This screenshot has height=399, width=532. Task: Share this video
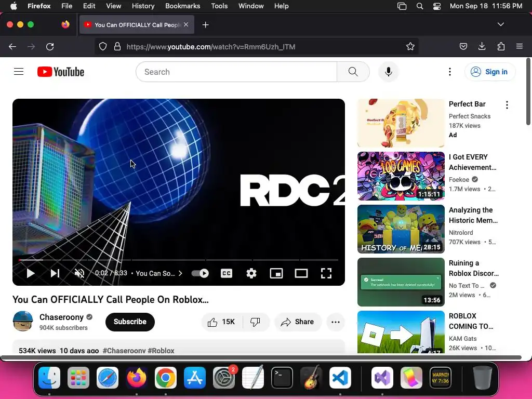pos(298,322)
